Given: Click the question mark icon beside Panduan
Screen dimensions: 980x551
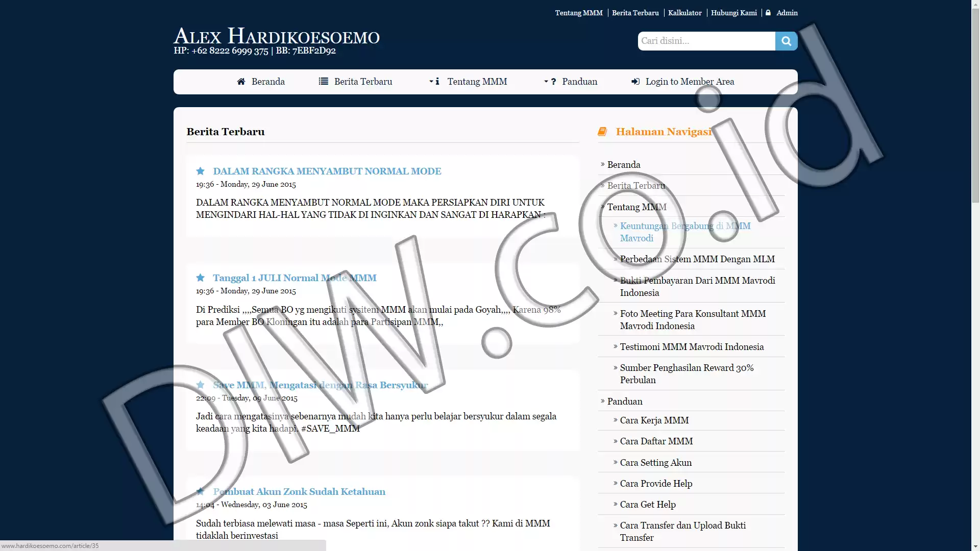Looking at the screenshot, I should 553,82.
